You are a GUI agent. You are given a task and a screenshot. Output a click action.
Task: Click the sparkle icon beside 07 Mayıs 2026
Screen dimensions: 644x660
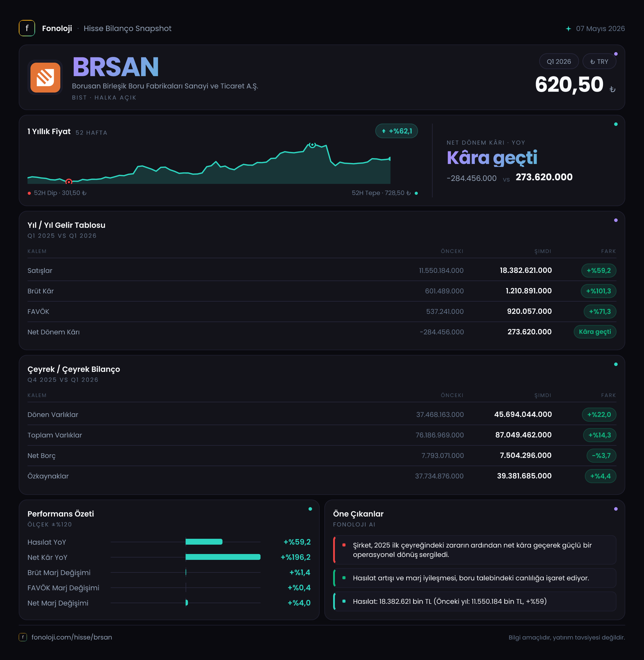coord(568,29)
